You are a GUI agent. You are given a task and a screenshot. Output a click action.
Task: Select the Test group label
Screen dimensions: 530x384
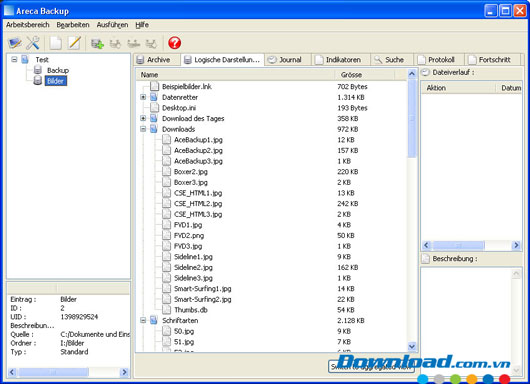42,60
